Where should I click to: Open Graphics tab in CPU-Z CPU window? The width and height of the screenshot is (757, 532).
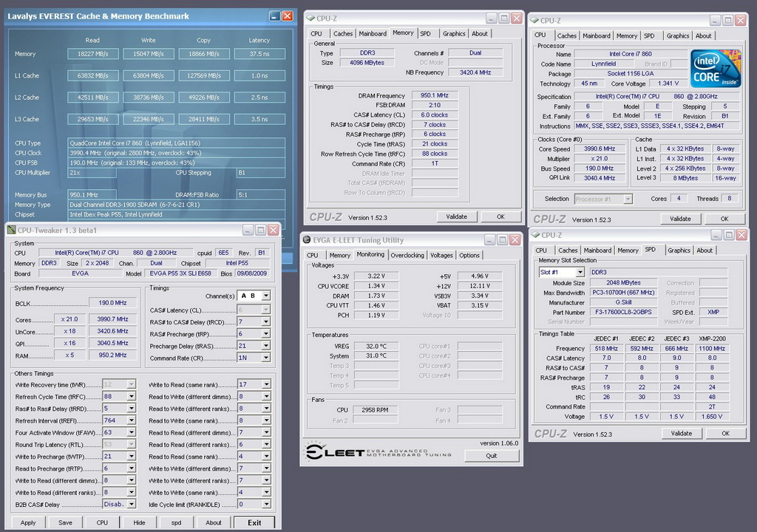coord(678,35)
